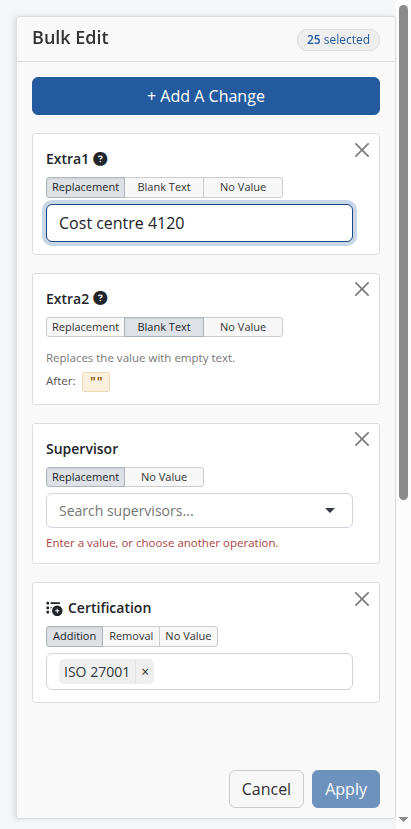The width and height of the screenshot is (411, 829).
Task: Click the Certification list icon
Action: pyautogui.click(x=54, y=609)
